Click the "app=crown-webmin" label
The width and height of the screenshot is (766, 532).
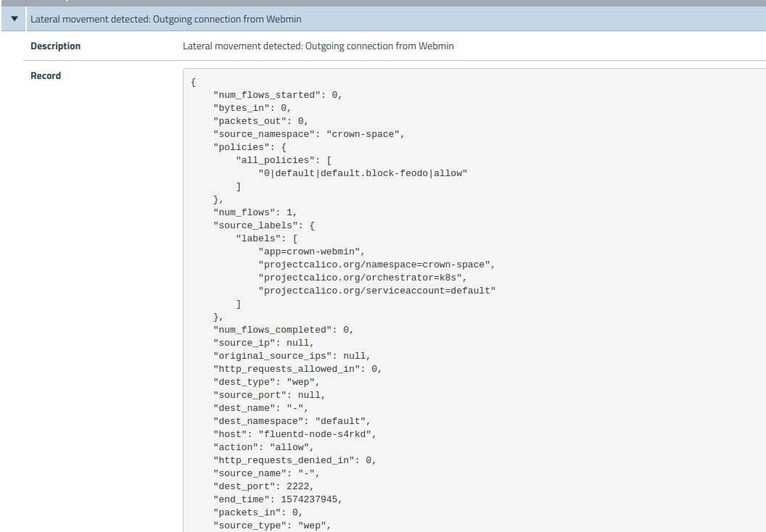pyautogui.click(x=312, y=252)
